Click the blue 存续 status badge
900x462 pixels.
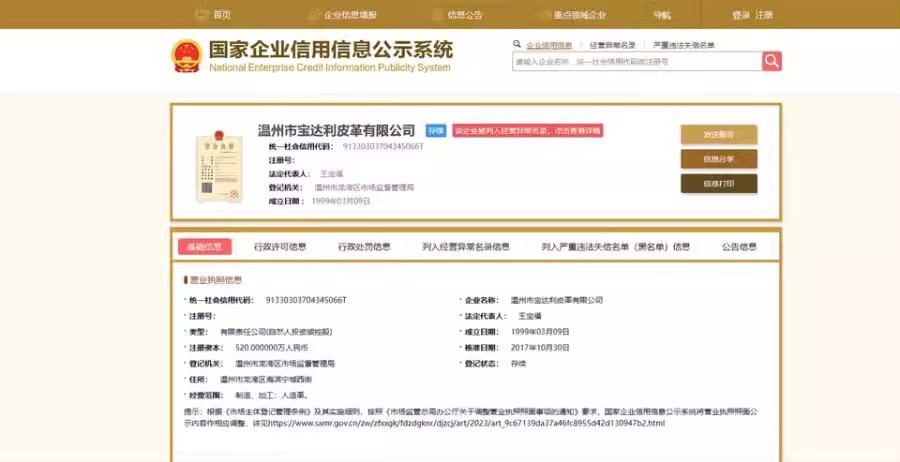[436, 131]
